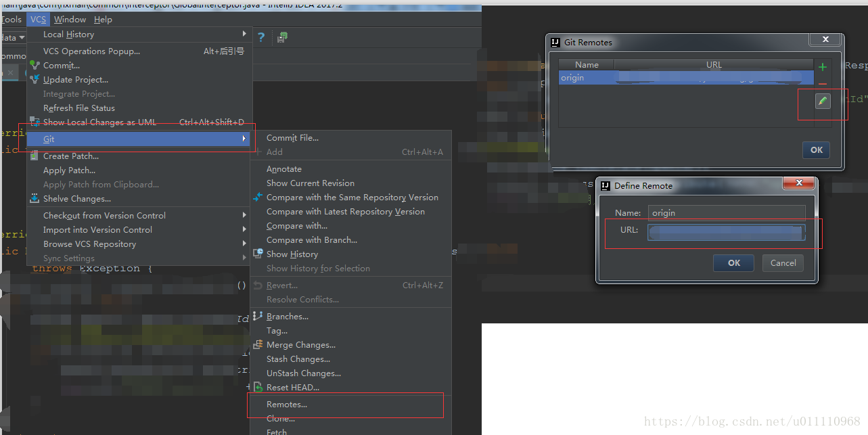868x435 pixels.
Task: Click the Branches icon in the Git submenu
Action: [x=258, y=316]
